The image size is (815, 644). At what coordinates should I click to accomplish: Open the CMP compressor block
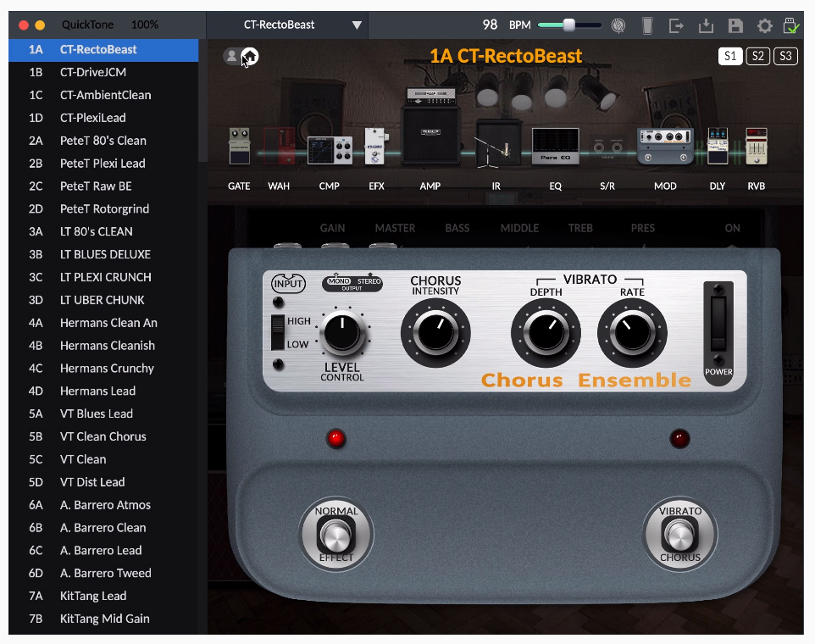tap(330, 150)
